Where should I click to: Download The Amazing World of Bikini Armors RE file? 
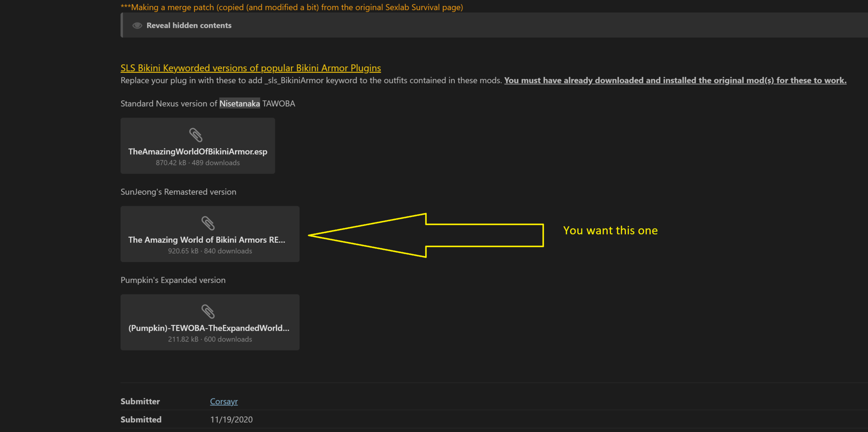(x=210, y=234)
